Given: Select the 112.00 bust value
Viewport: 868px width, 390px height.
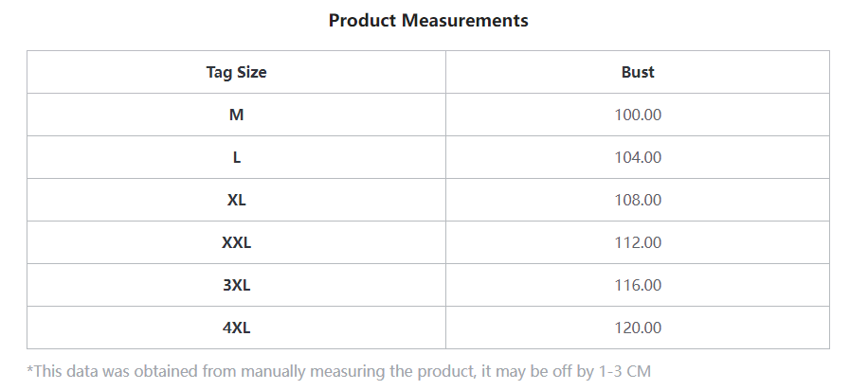Looking at the screenshot, I should (638, 242).
